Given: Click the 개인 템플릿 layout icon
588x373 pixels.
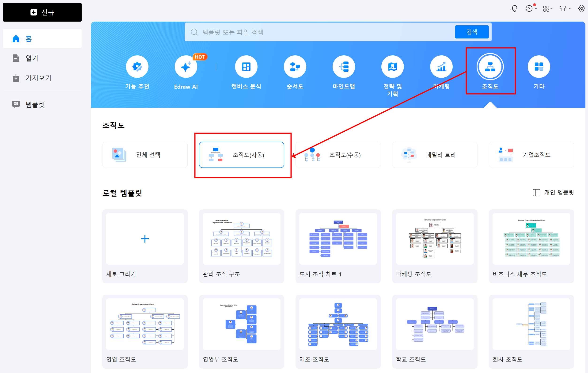Looking at the screenshot, I should point(536,193).
